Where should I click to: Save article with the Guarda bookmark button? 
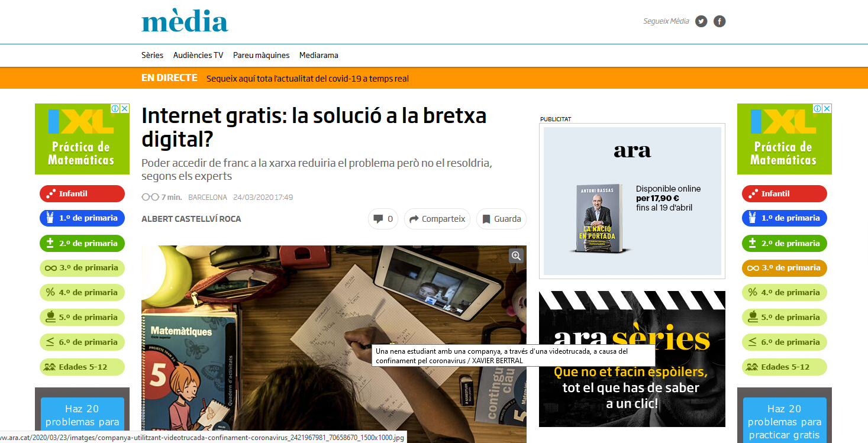pyautogui.click(x=501, y=219)
